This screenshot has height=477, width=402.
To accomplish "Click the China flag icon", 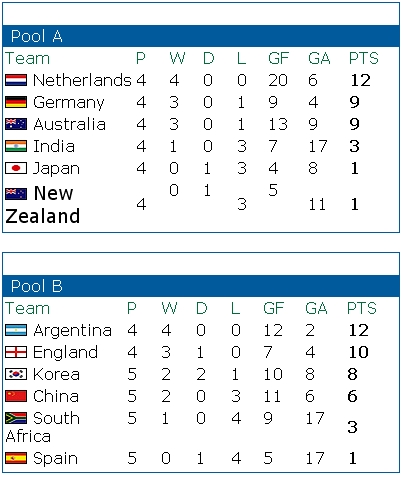I will 16,396.
